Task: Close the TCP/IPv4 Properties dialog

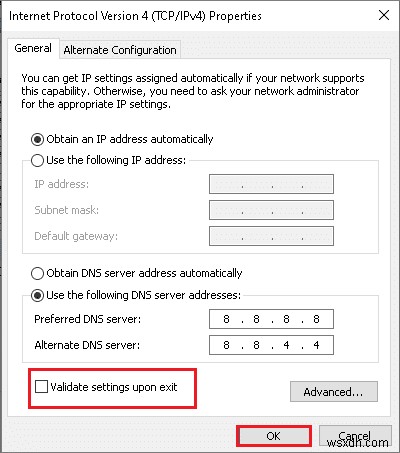Action: click(384, 15)
